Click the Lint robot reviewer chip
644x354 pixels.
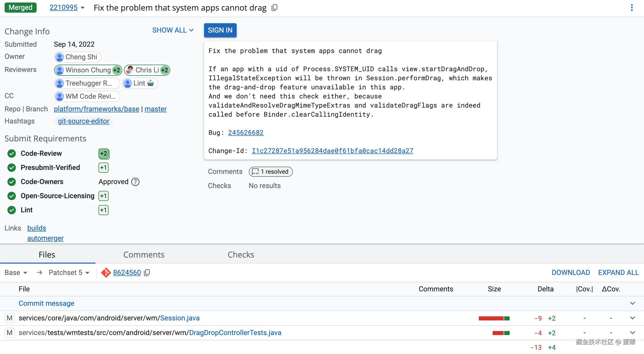(x=140, y=83)
